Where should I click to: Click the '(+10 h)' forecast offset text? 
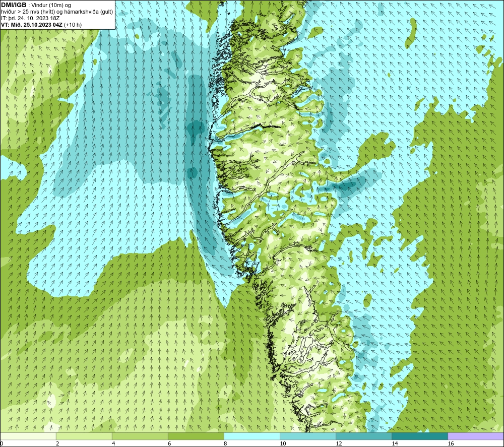pos(73,25)
